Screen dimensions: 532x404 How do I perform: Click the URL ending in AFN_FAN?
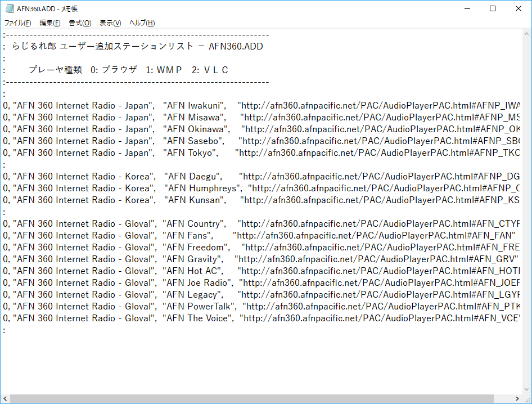pos(374,236)
